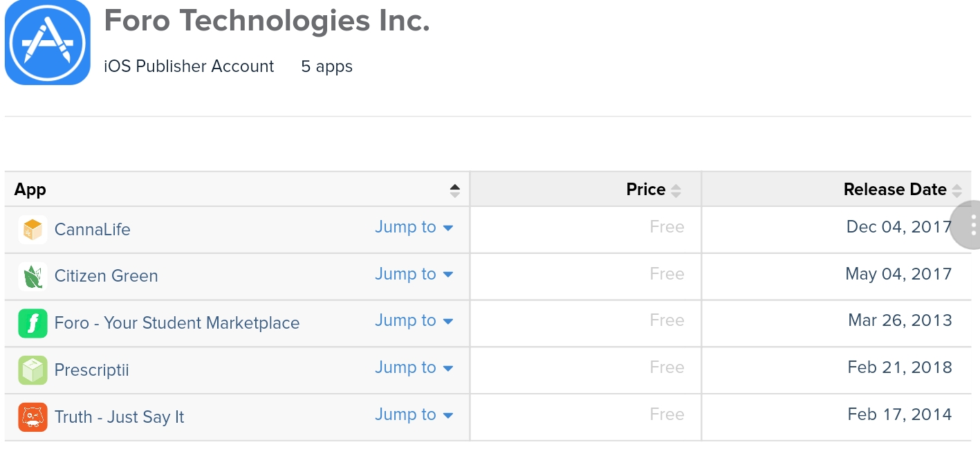
Task: Click the CannaLife app icon
Action: [x=33, y=229]
